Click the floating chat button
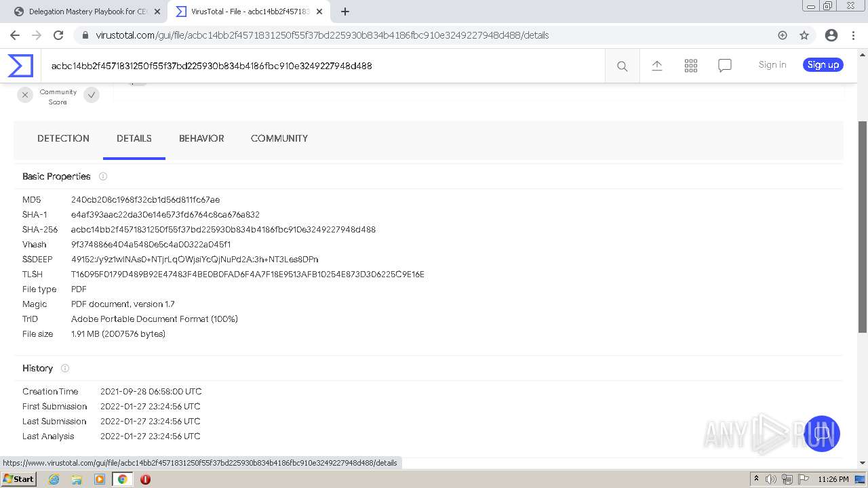868x488 pixels. point(821,434)
